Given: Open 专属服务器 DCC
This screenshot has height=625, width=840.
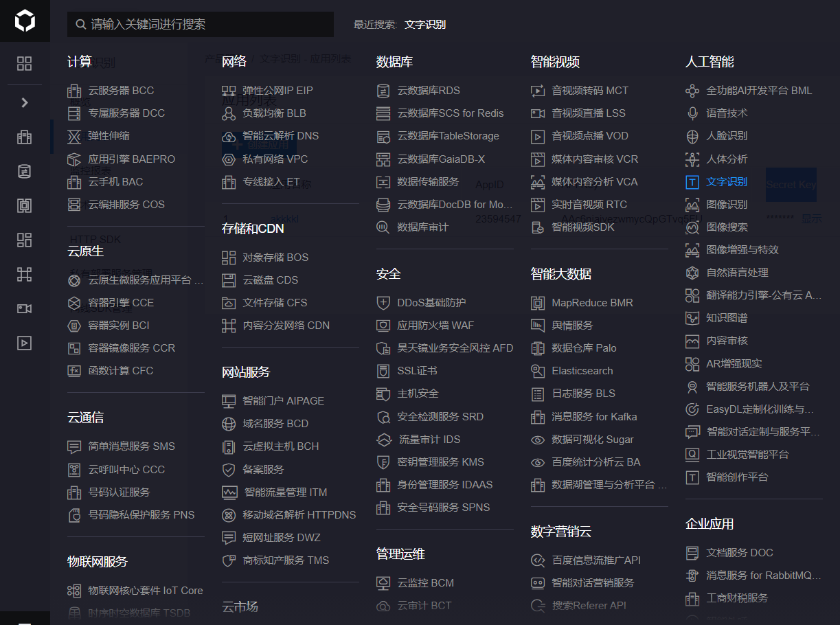Looking at the screenshot, I should click(126, 113).
